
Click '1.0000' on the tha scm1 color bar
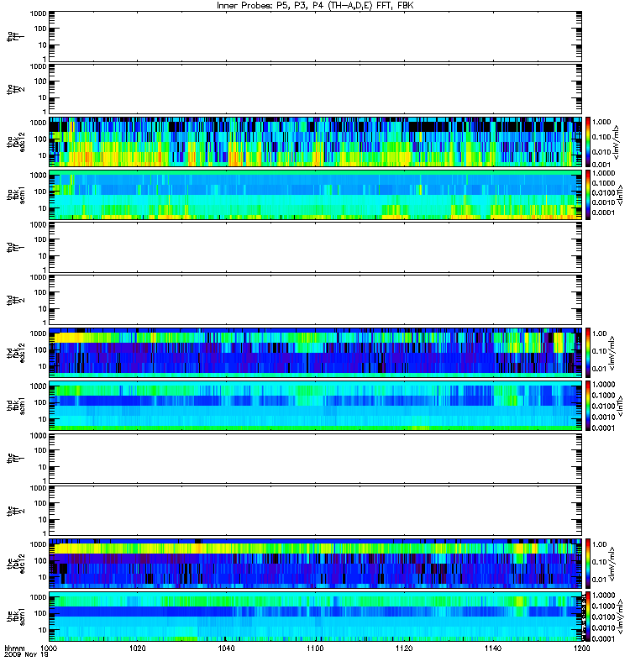coord(603,173)
